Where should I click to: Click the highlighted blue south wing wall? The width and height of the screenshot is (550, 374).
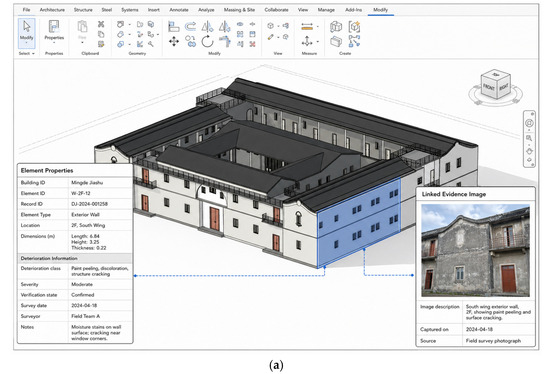tap(358, 222)
